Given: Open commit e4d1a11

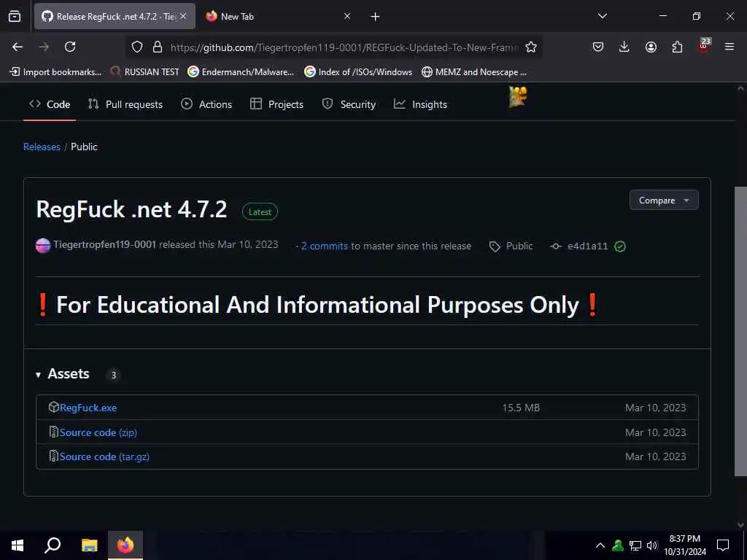Looking at the screenshot, I should (587, 246).
